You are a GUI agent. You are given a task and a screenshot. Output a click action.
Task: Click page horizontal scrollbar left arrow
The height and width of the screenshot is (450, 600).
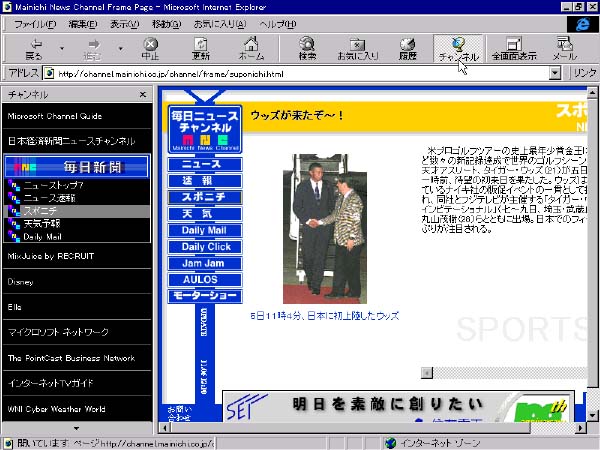coord(165,428)
